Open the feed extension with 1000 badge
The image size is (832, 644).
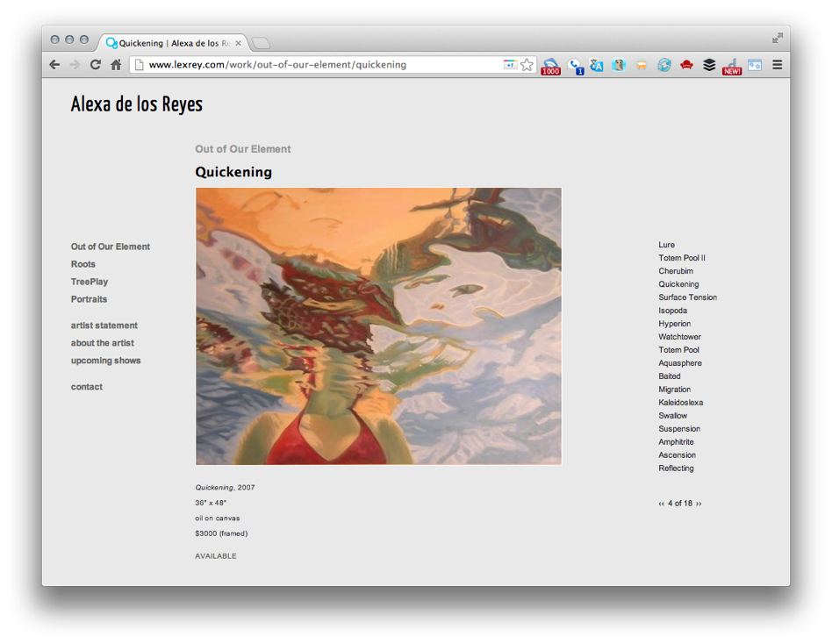(550, 66)
